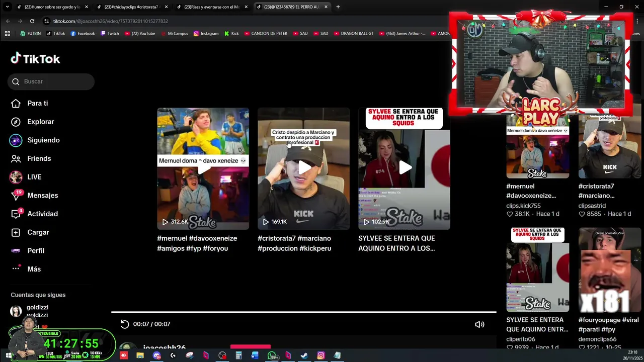This screenshot has height=362, width=644.
Task: Open the Explorar section
Action: [33, 122]
